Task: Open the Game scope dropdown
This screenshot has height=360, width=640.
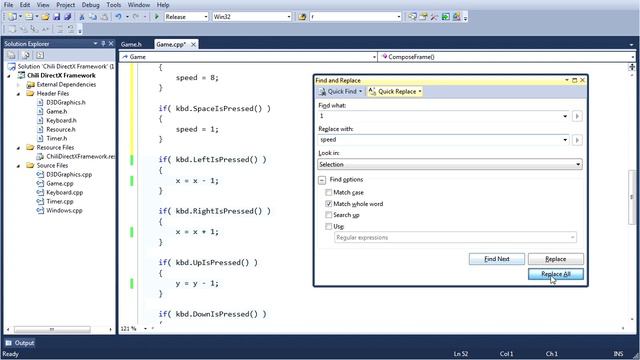Action: [x=374, y=57]
